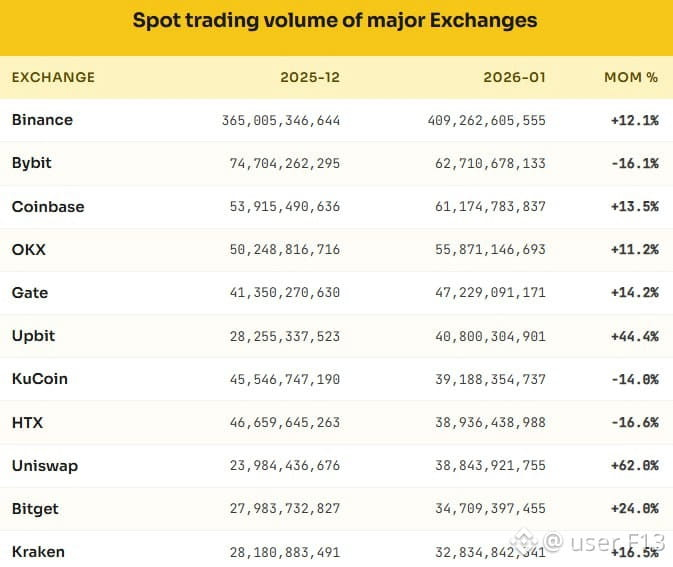The image size is (673, 567).
Task: Click the Gate exchange name
Action: pyautogui.click(x=30, y=293)
